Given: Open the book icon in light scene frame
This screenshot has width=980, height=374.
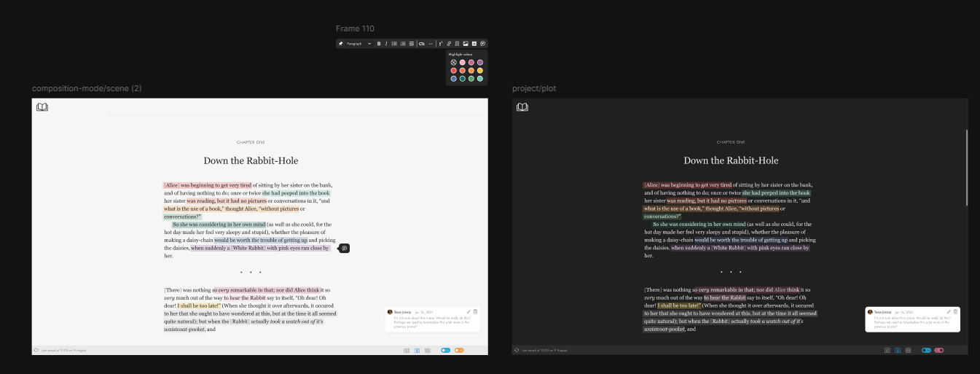Looking at the screenshot, I should (x=42, y=107).
